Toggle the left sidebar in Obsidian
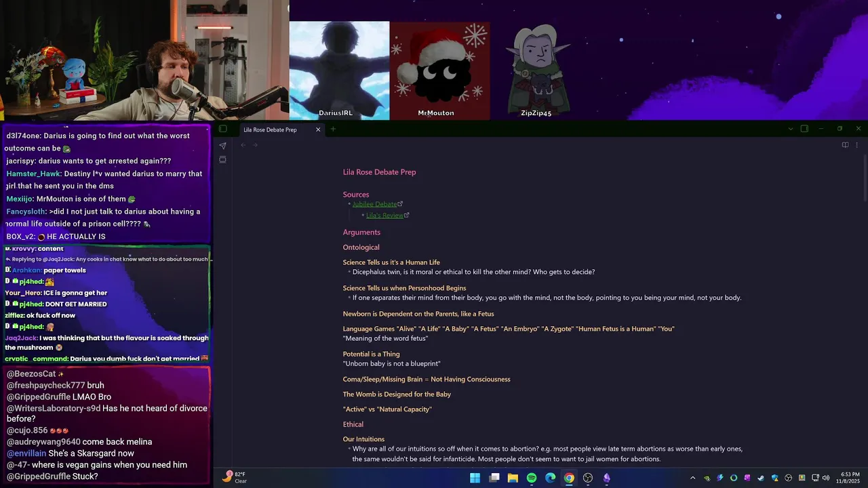The image size is (868, 488). tap(222, 129)
